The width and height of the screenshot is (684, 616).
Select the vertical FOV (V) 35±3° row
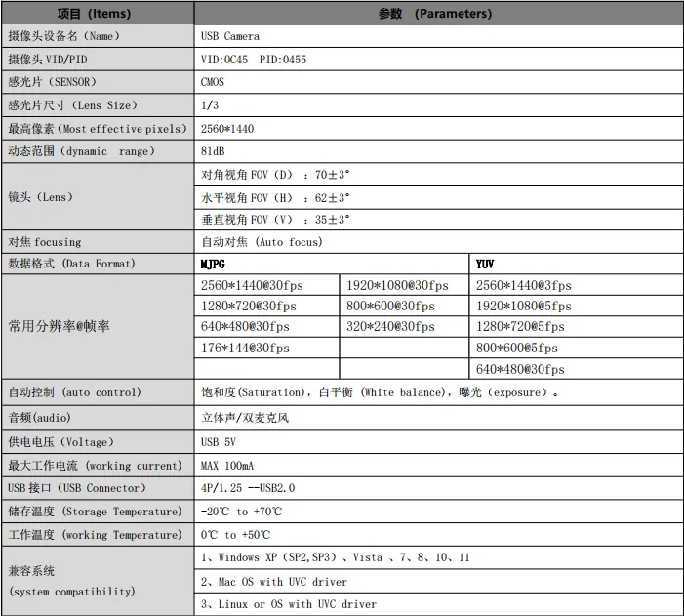(275, 221)
